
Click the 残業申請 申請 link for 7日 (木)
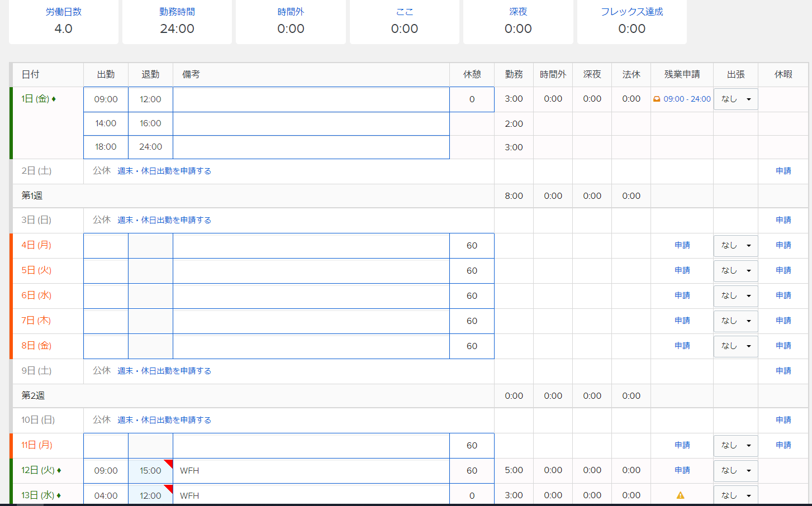pyautogui.click(x=682, y=321)
